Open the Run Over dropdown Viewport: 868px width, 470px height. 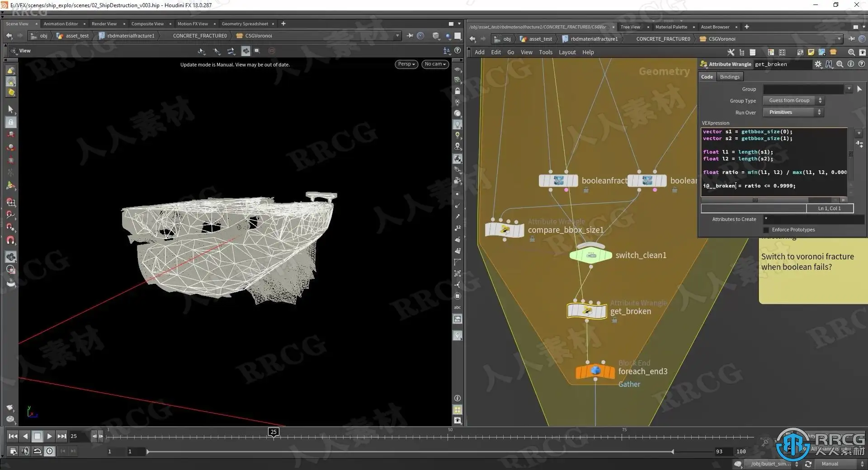point(793,113)
